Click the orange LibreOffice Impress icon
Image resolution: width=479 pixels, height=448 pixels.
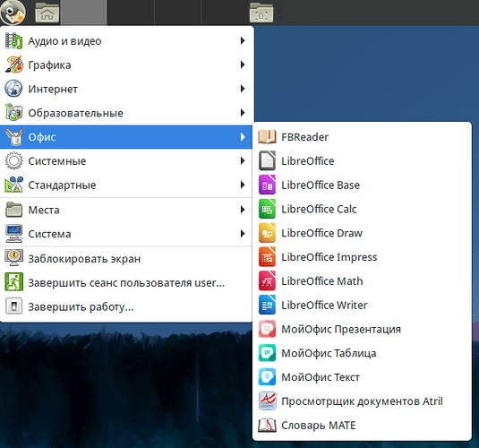[267, 257]
